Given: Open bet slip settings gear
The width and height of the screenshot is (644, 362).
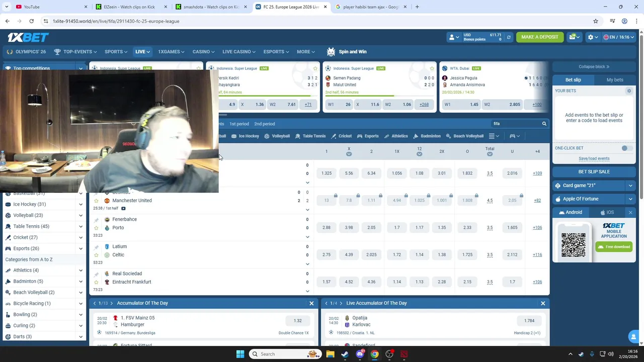Looking at the screenshot, I should coord(629,91).
